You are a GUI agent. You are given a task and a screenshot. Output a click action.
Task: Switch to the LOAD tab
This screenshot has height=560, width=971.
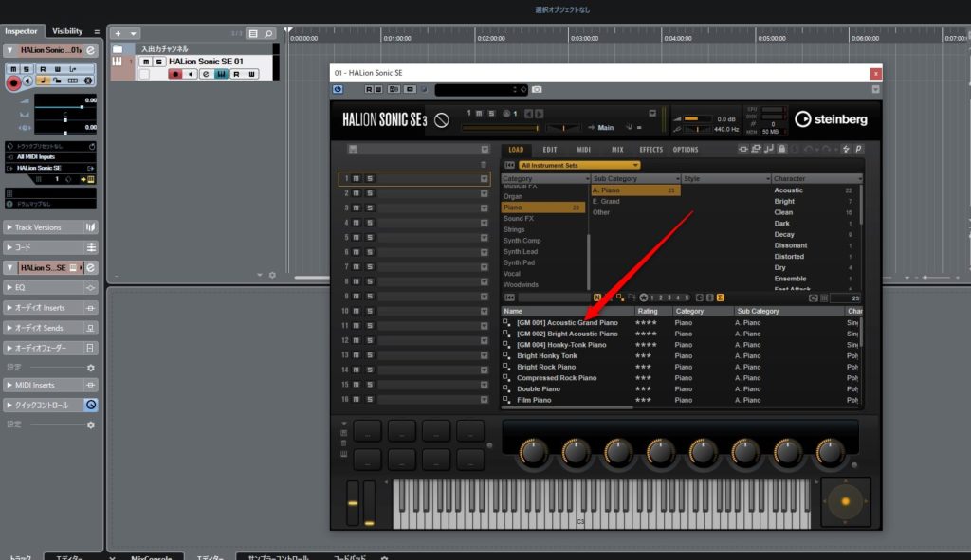pyautogui.click(x=516, y=150)
